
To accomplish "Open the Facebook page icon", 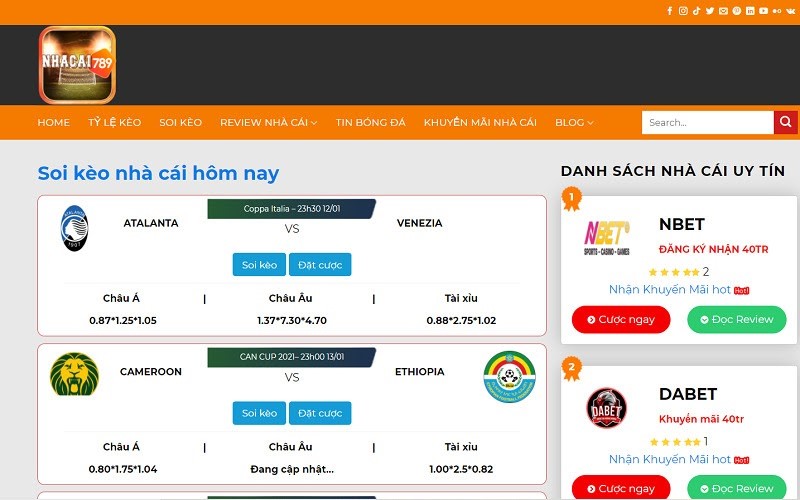I will tap(670, 11).
